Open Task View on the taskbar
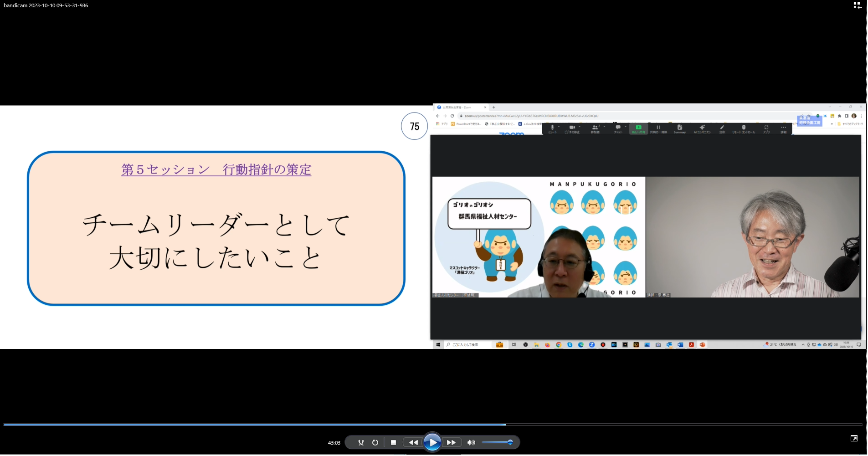The width and height of the screenshot is (868, 456). [514, 345]
